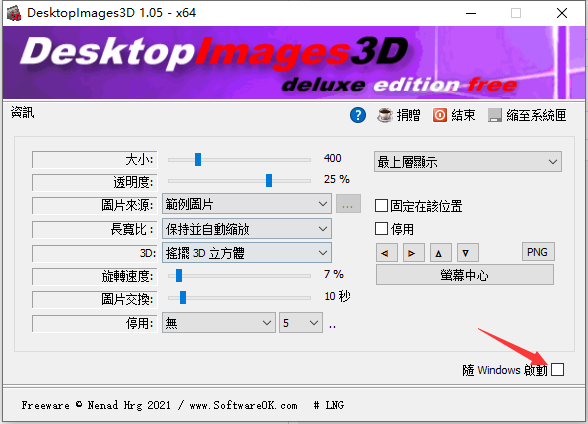
Task: Click the # LNG language link
Action: [x=329, y=405]
